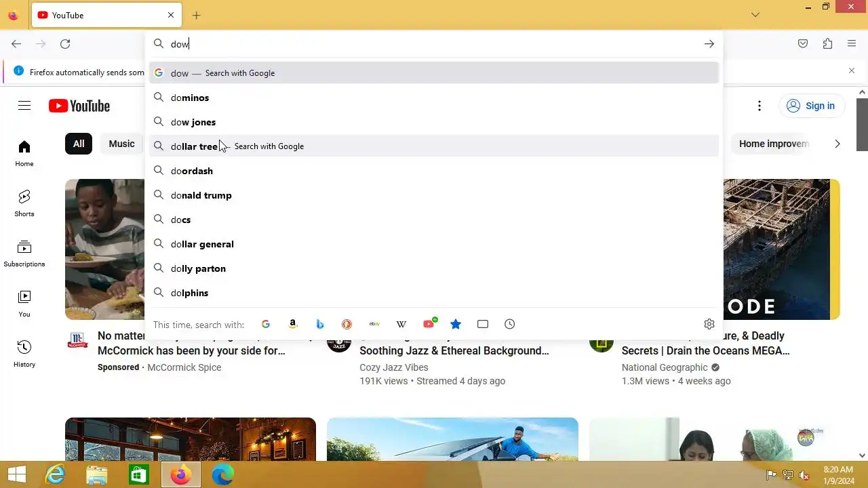Dismiss the Firefox notification bar
868x488 pixels.
(852, 70)
